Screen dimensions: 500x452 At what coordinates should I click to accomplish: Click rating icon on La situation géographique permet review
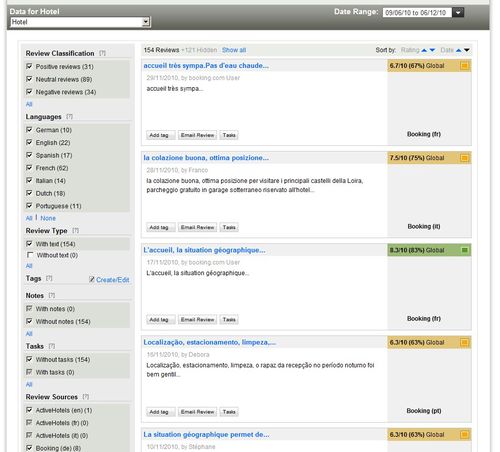click(x=464, y=435)
